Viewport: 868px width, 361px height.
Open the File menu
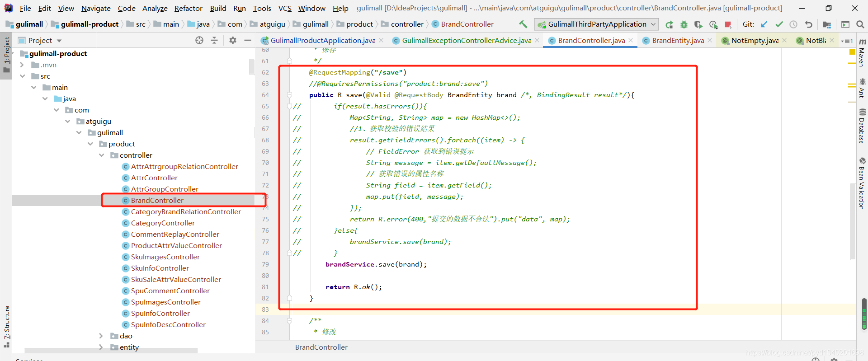26,8
